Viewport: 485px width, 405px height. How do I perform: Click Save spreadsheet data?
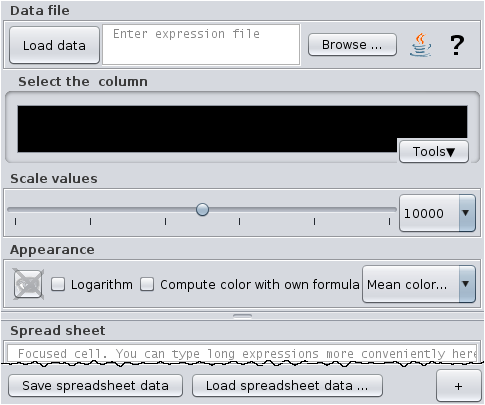pos(95,386)
